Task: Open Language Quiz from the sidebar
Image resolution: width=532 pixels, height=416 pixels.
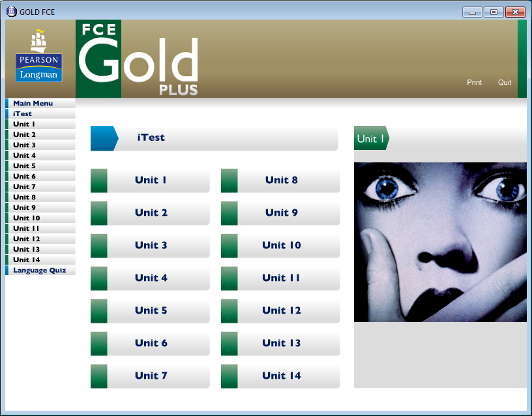Action: [x=39, y=270]
